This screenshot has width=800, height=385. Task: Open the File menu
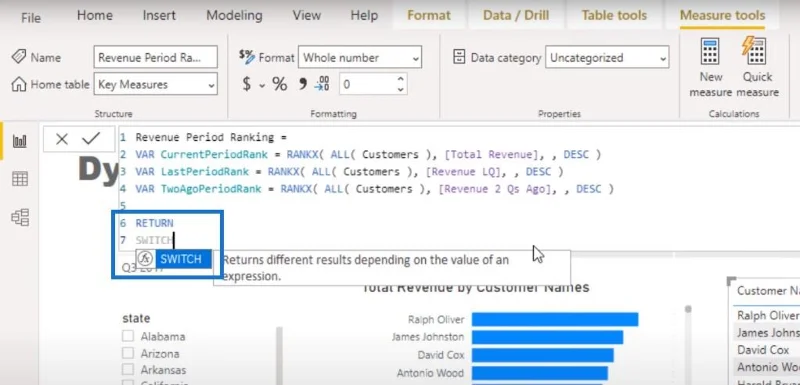click(x=31, y=18)
